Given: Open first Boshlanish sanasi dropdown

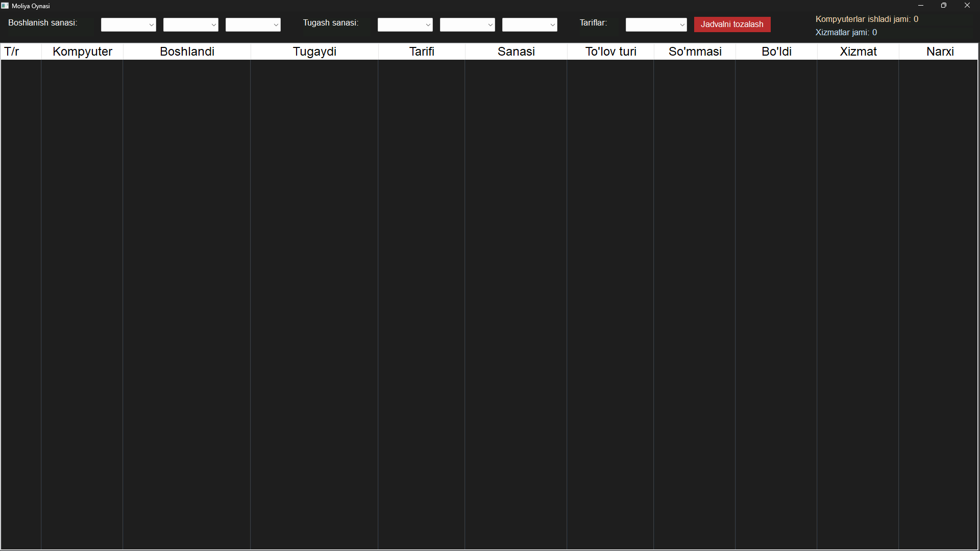Looking at the screenshot, I should (x=129, y=24).
